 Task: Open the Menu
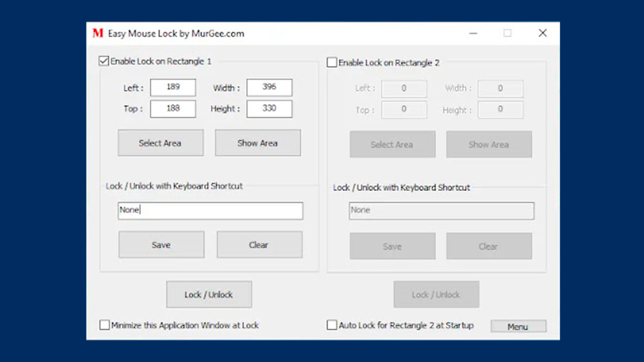[x=518, y=326]
